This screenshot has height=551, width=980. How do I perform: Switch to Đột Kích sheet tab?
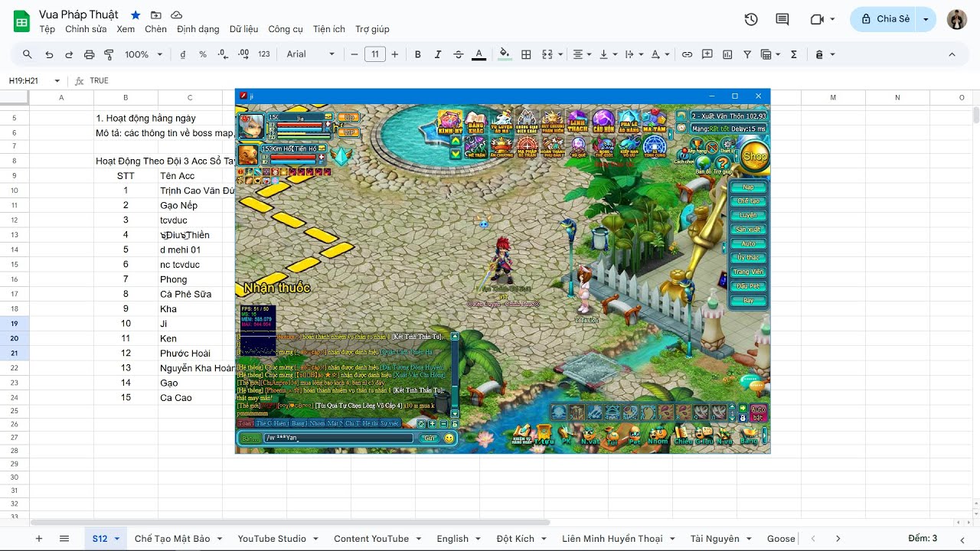tap(515, 539)
